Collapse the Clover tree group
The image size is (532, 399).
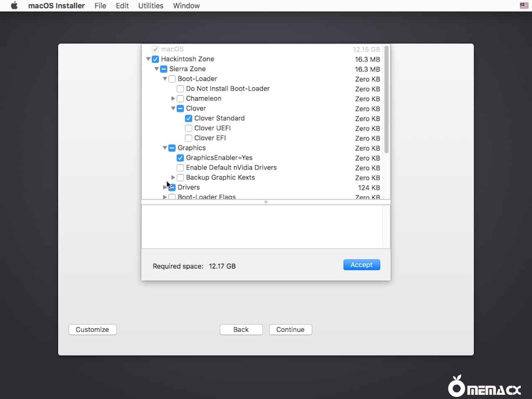(173, 108)
